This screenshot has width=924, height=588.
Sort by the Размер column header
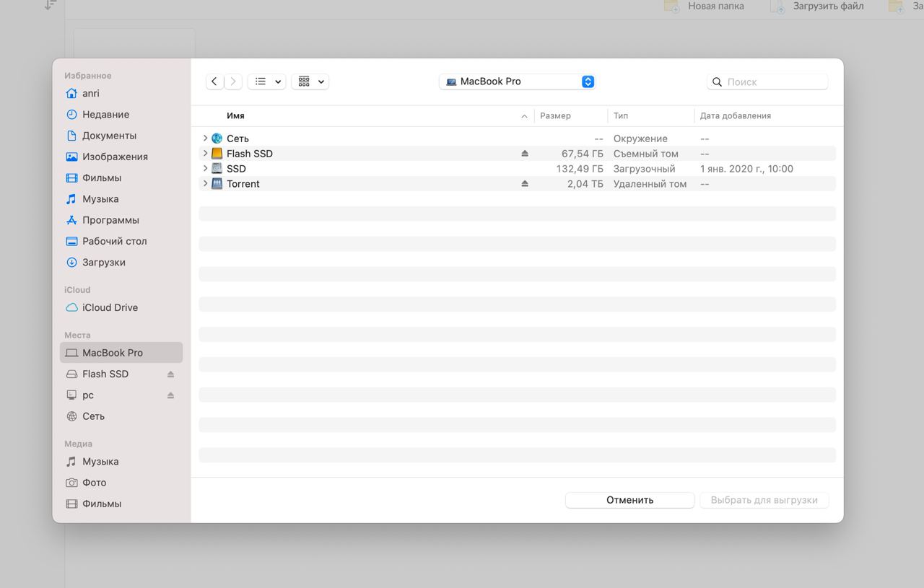pos(555,115)
